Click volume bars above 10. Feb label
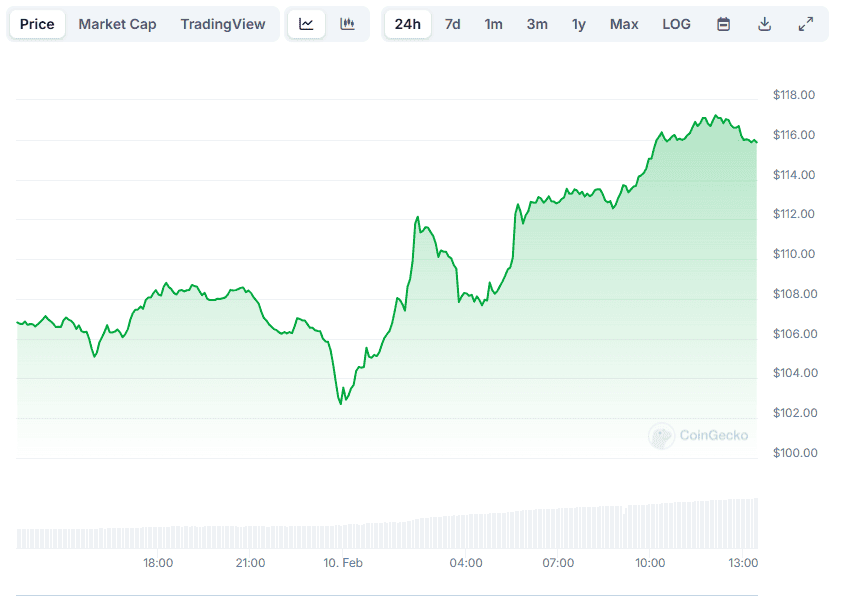The height and width of the screenshot is (596, 841). (x=343, y=535)
